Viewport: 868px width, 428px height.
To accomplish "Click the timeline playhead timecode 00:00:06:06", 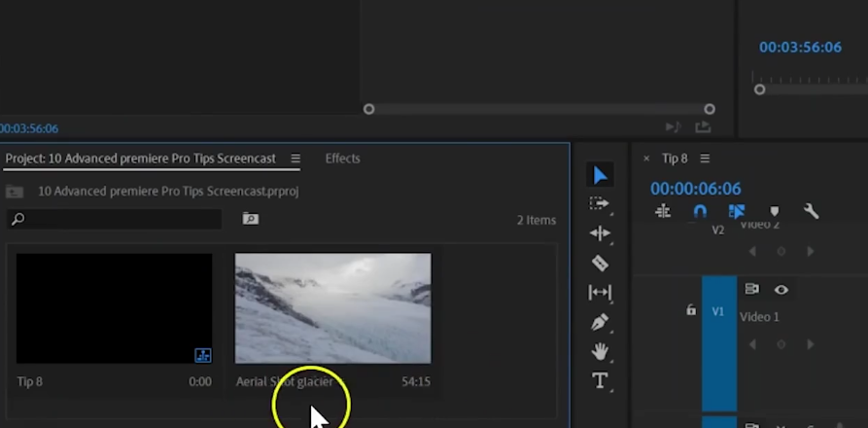I will point(695,189).
